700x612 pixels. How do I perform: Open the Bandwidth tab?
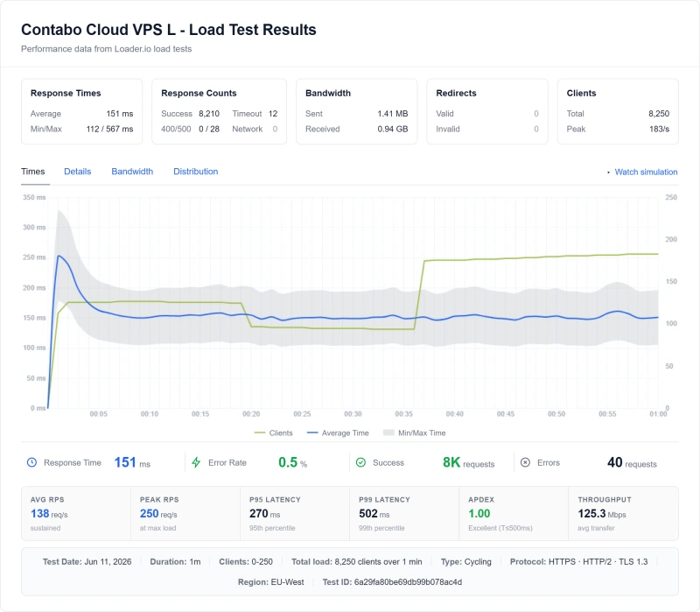click(x=132, y=172)
